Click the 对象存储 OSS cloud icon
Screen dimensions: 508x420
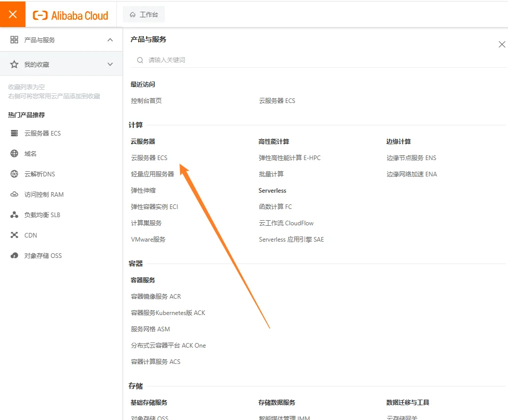14,255
